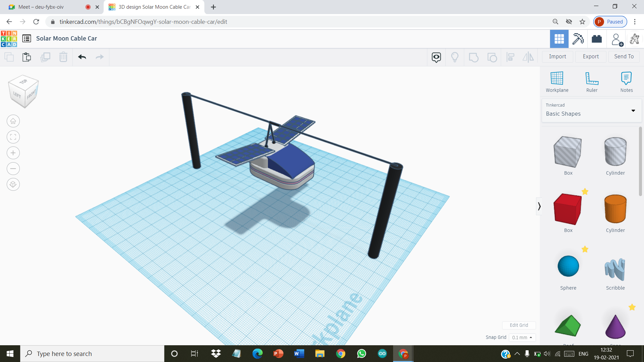Click the Export button

[x=590, y=56]
